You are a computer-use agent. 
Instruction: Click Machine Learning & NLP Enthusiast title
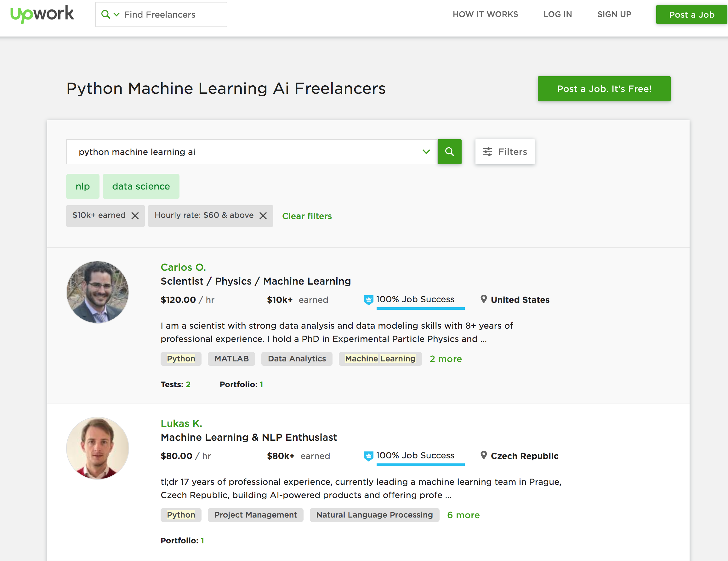coord(249,437)
